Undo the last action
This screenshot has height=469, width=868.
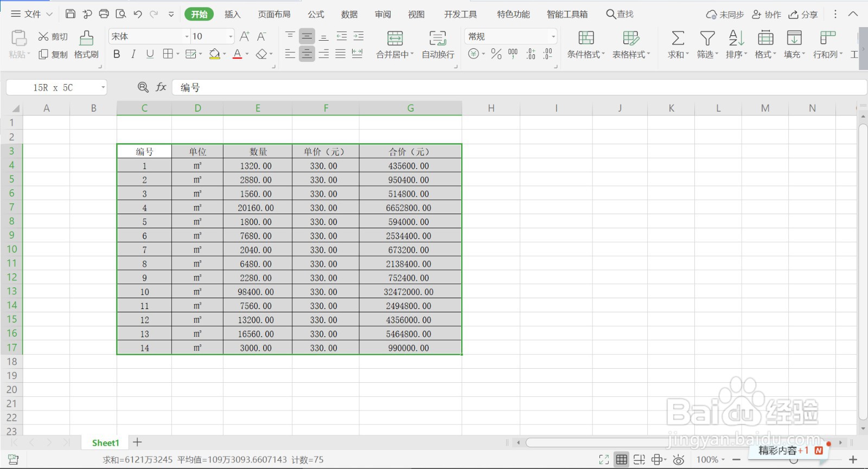click(x=138, y=14)
